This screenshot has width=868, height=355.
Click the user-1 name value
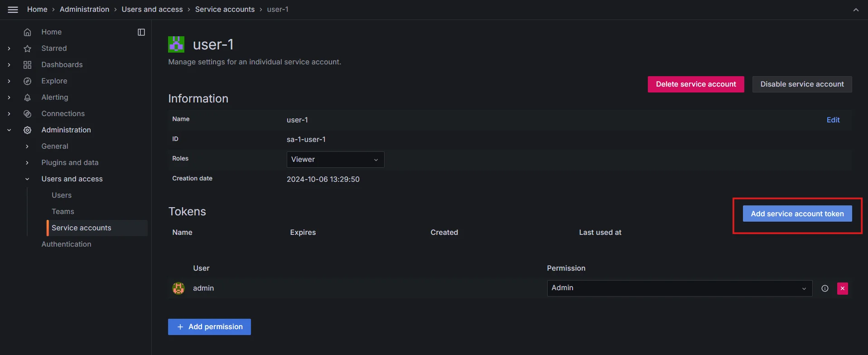pos(297,120)
